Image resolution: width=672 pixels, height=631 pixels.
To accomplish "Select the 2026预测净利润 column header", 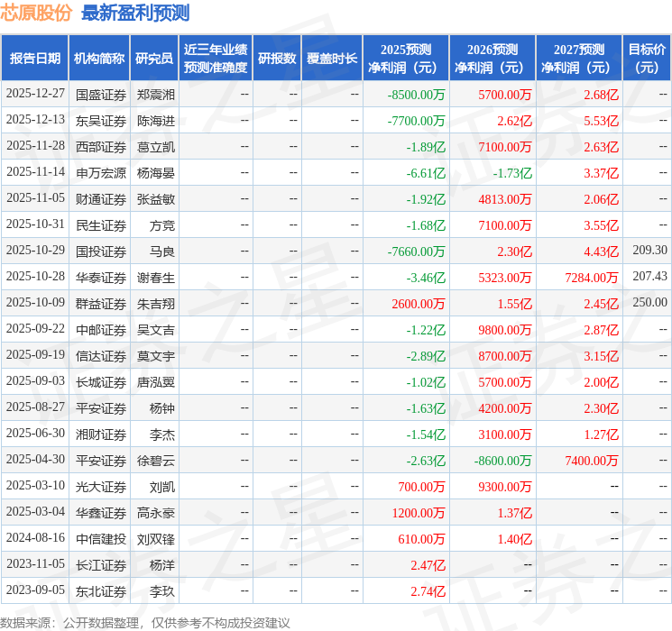I will (x=492, y=59).
